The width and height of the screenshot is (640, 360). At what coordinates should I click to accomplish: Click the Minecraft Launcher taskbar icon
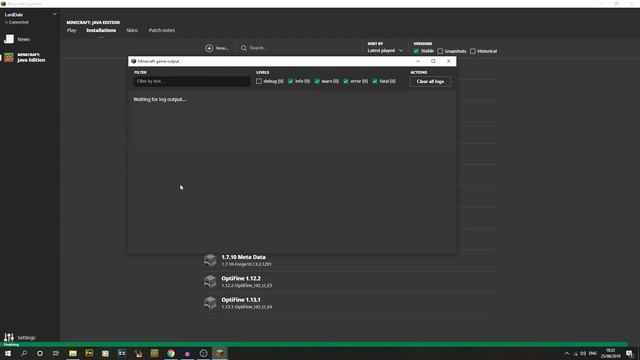point(220,353)
